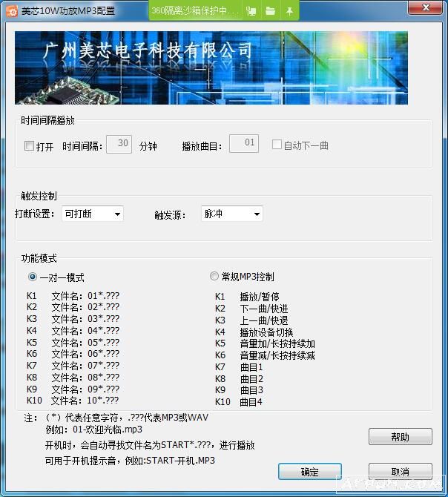Click the K1 文件名: 01*.??? row

pyautogui.click(x=73, y=296)
